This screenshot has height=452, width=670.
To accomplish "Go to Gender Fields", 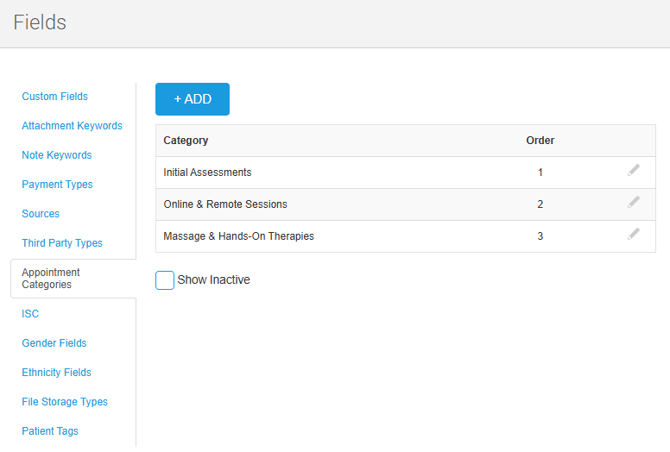I will tap(54, 343).
